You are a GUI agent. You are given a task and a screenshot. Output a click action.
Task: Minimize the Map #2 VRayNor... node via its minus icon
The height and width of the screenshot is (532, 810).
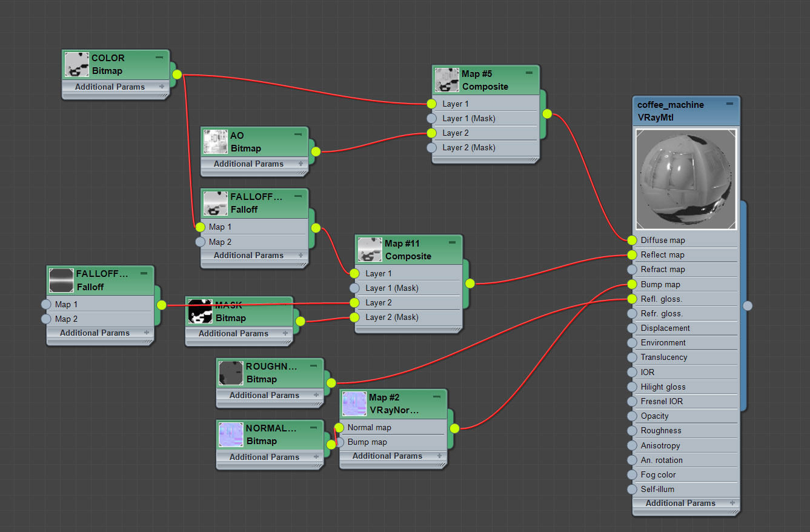pyautogui.click(x=436, y=396)
